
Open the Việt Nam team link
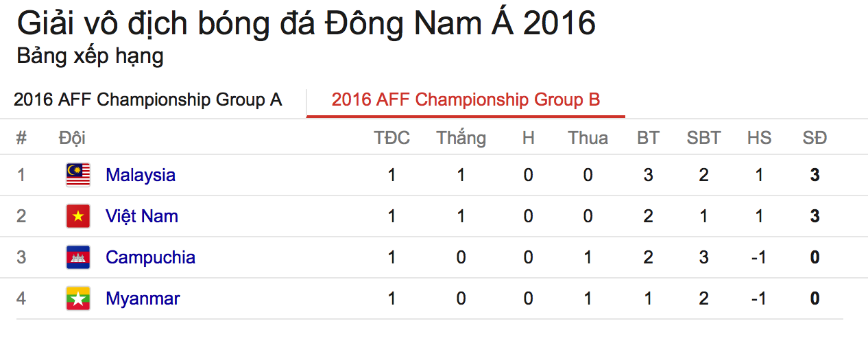pyautogui.click(x=142, y=216)
